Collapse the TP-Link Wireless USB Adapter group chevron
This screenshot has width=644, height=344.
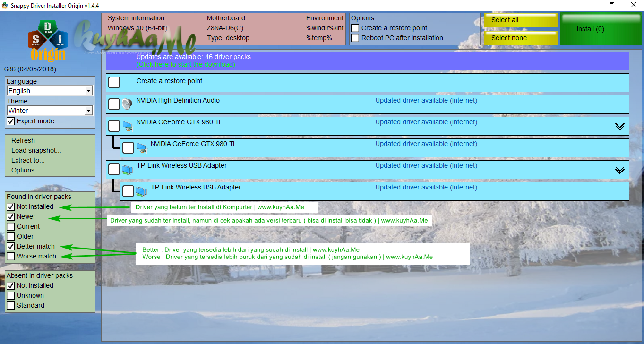tap(620, 170)
